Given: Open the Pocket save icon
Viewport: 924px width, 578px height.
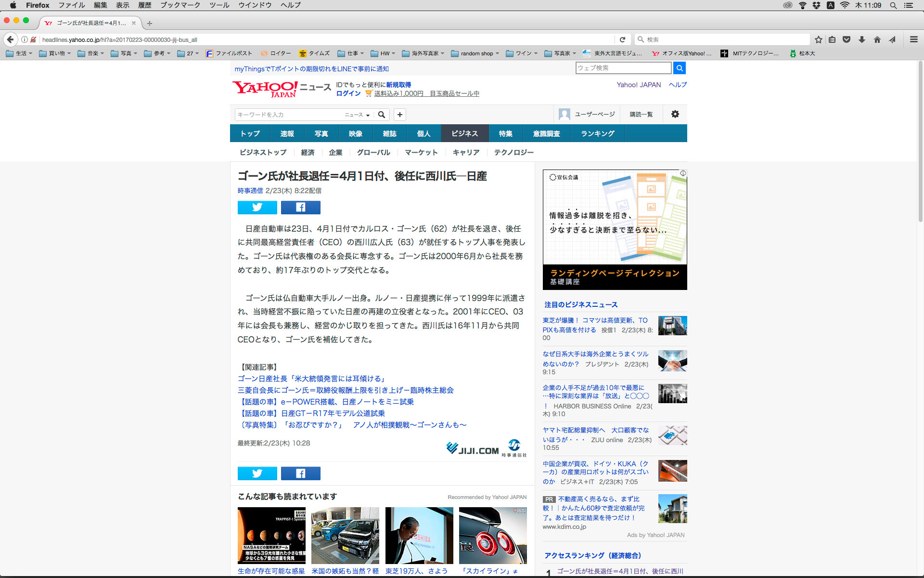Looking at the screenshot, I should point(847,39).
